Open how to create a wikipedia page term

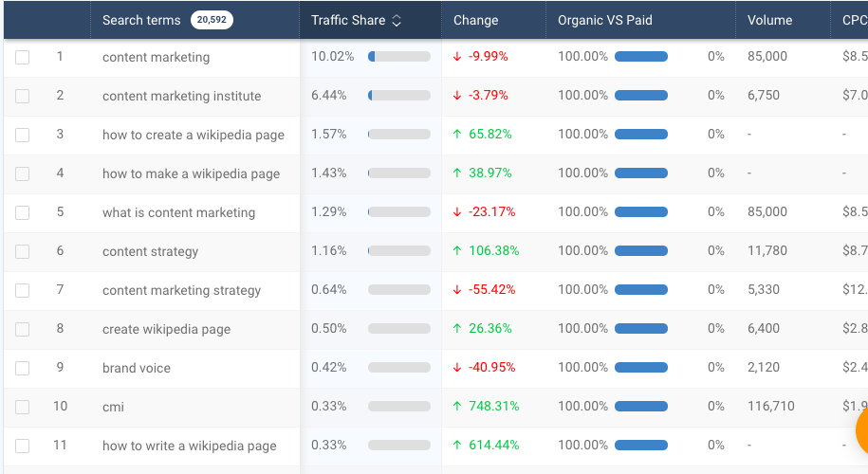pos(194,135)
